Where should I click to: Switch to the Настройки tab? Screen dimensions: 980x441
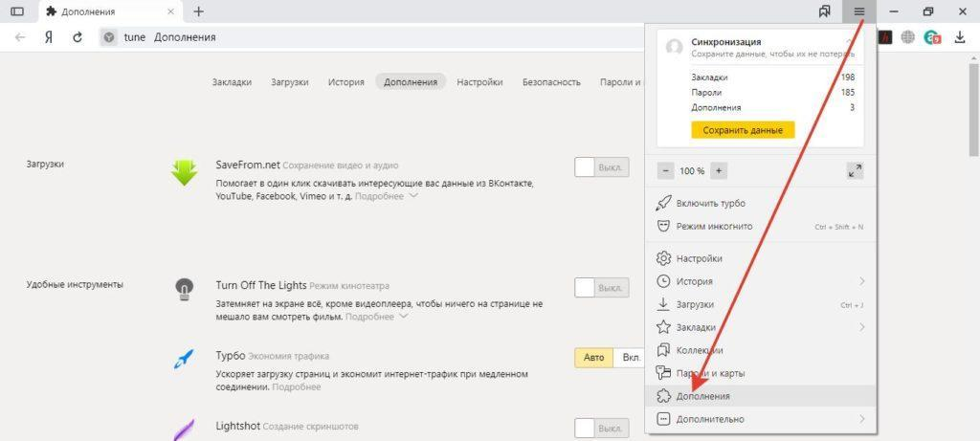pos(479,82)
